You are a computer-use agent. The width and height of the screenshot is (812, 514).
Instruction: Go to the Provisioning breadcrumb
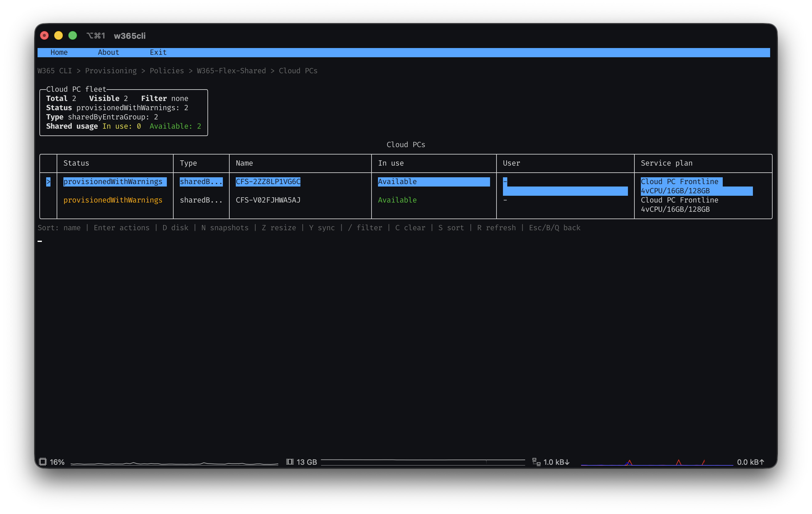tap(111, 71)
